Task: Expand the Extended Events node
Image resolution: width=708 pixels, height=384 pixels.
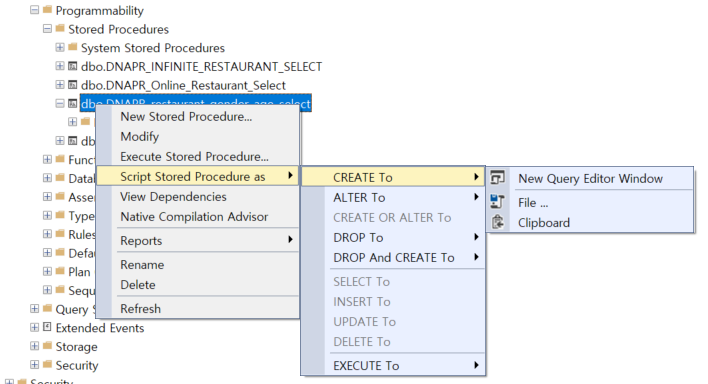Action: tap(35, 327)
